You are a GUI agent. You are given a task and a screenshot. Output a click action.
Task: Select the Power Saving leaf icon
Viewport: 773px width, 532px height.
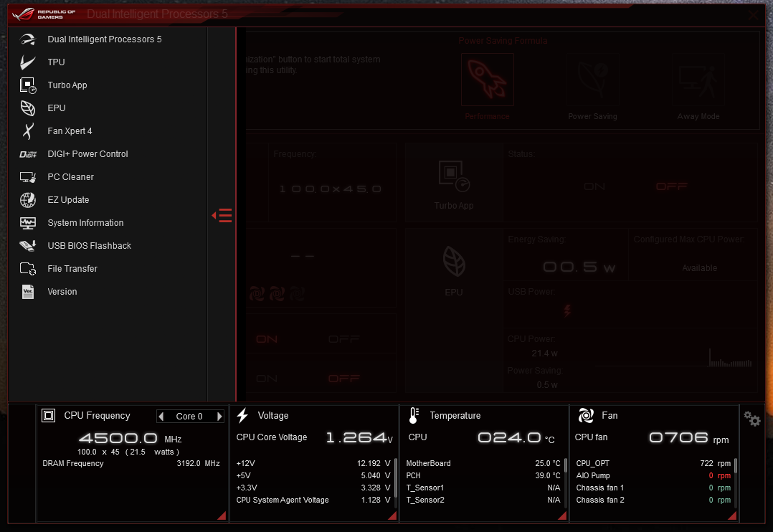pos(593,80)
